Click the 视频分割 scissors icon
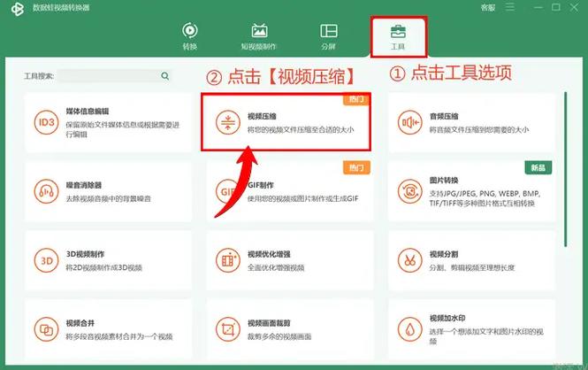Viewport: 588px width, 370px height. pyautogui.click(x=410, y=260)
